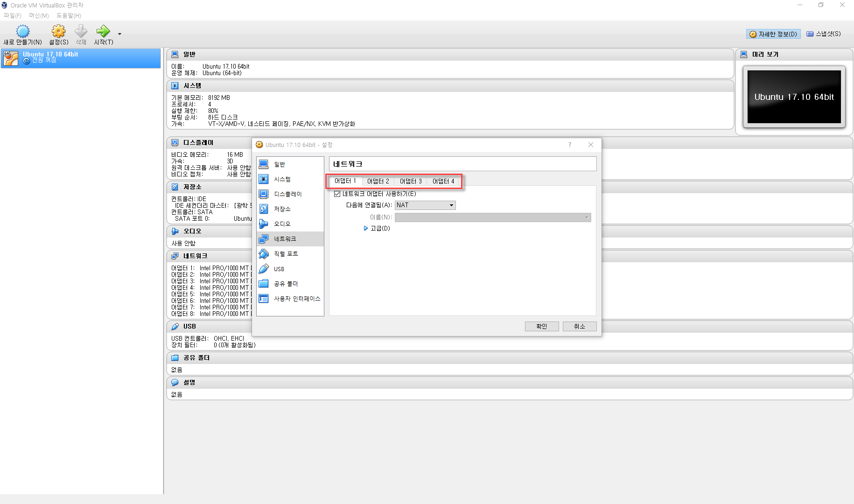Image resolution: width=854 pixels, height=504 pixels.
Task: Switch to the 어댑터 2 tab
Action: (x=378, y=181)
